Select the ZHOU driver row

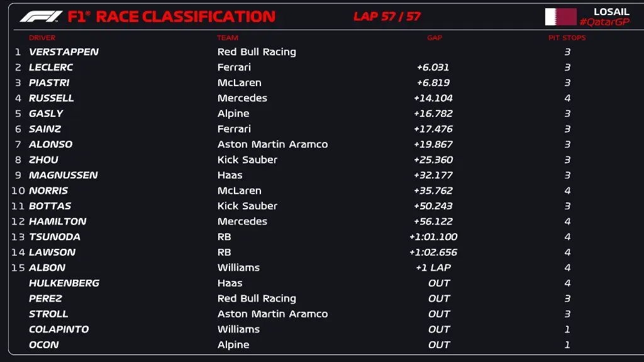tap(43, 160)
